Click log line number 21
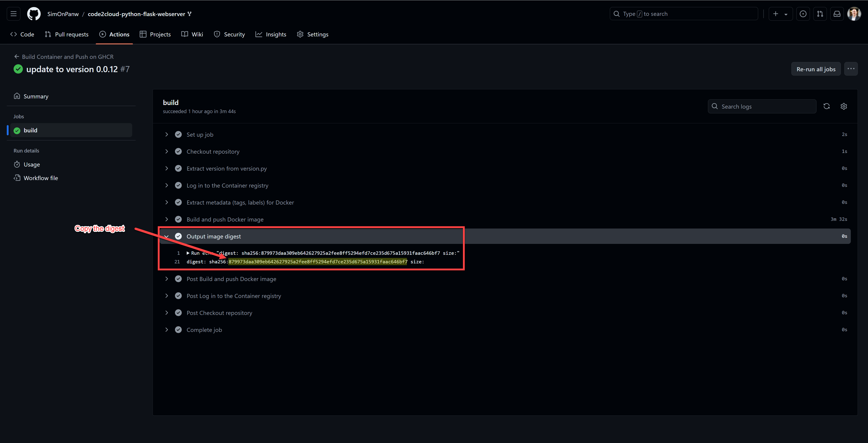This screenshot has height=443, width=868. (x=177, y=262)
